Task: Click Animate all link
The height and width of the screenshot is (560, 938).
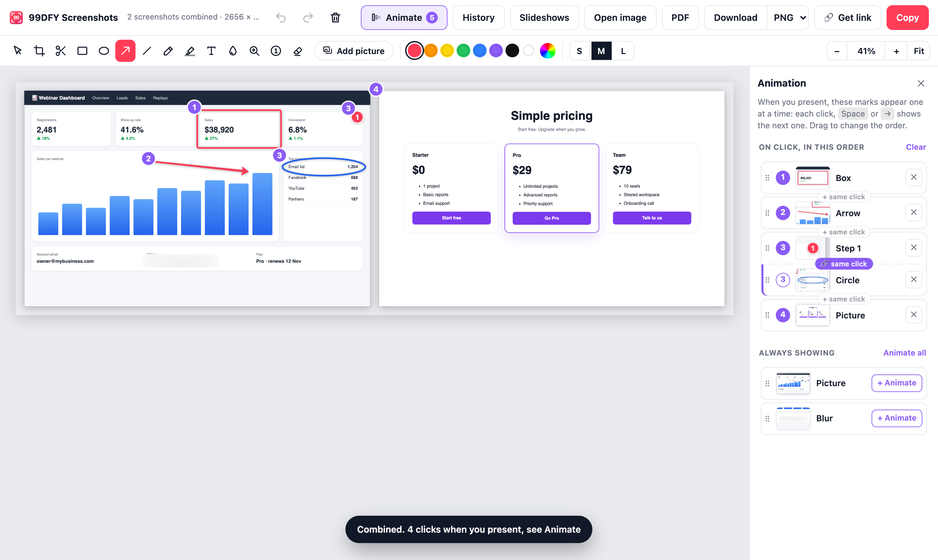Action: click(904, 353)
